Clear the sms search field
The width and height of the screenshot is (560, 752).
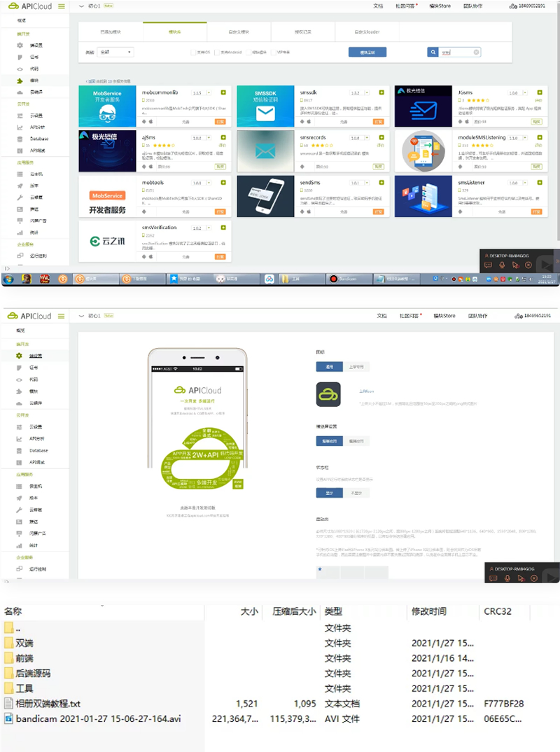pyautogui.click(x=475, y=52)
